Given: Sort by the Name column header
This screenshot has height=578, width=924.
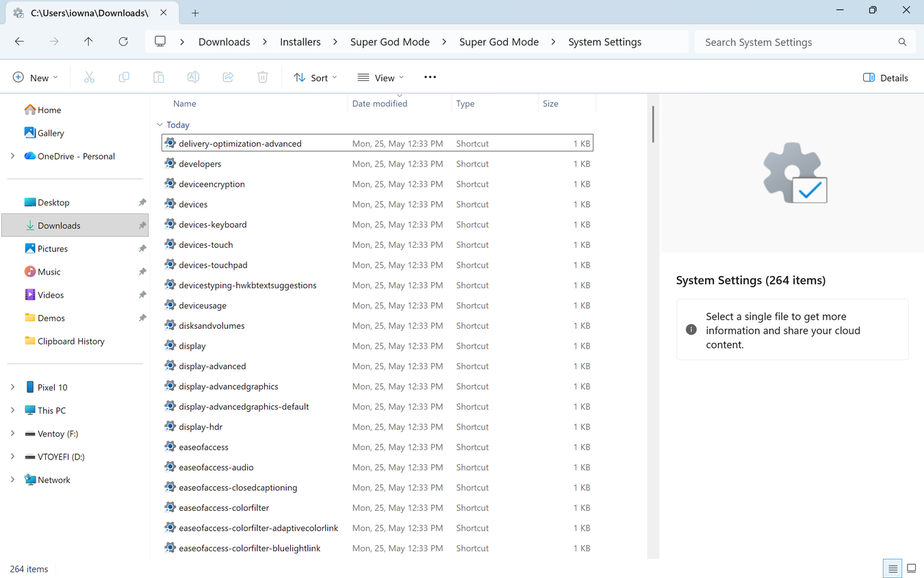Looking at the screenshot, I should [x=185, y=103].
